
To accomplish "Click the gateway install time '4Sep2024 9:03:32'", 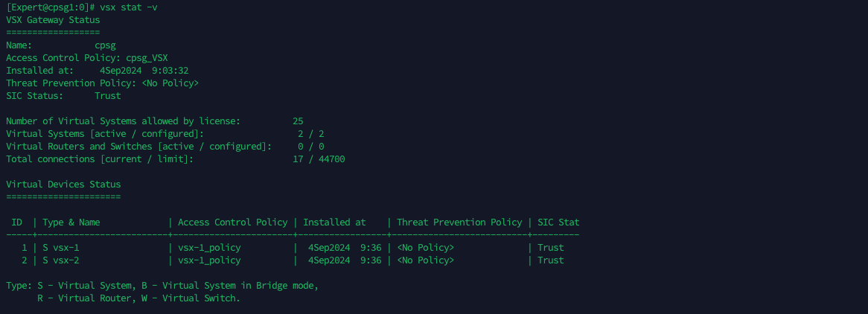I will coord(144,71).
